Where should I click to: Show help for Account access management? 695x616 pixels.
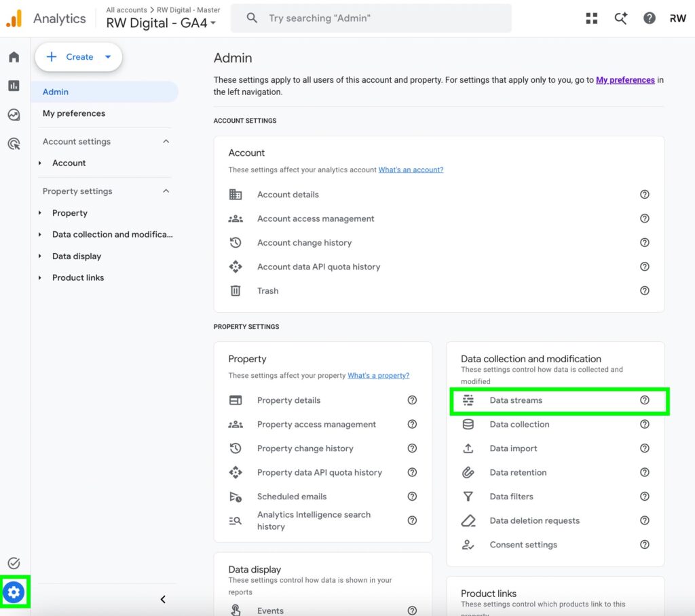click(645, 218)
